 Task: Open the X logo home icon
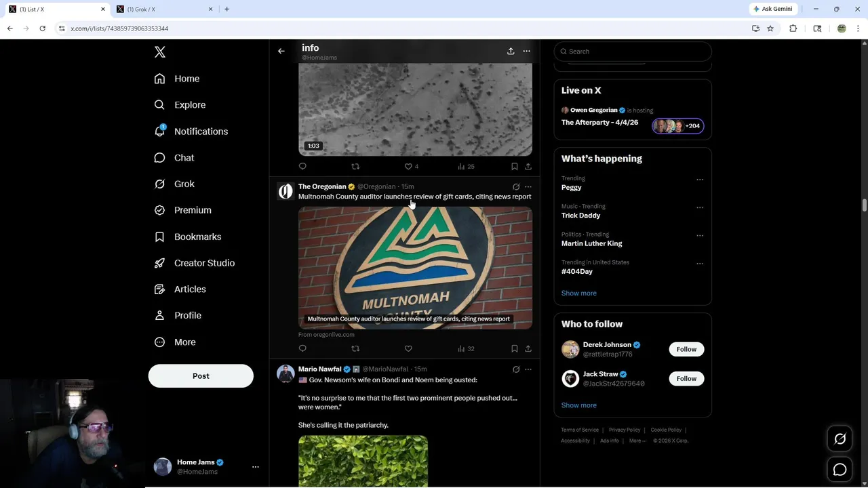[160, 52]
